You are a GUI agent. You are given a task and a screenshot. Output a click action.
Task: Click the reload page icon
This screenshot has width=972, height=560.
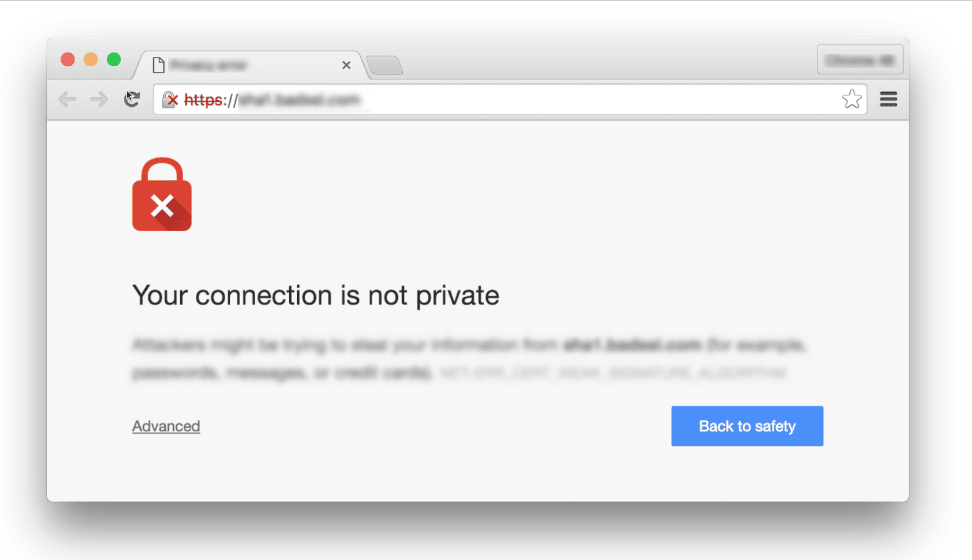pos(133,99)
